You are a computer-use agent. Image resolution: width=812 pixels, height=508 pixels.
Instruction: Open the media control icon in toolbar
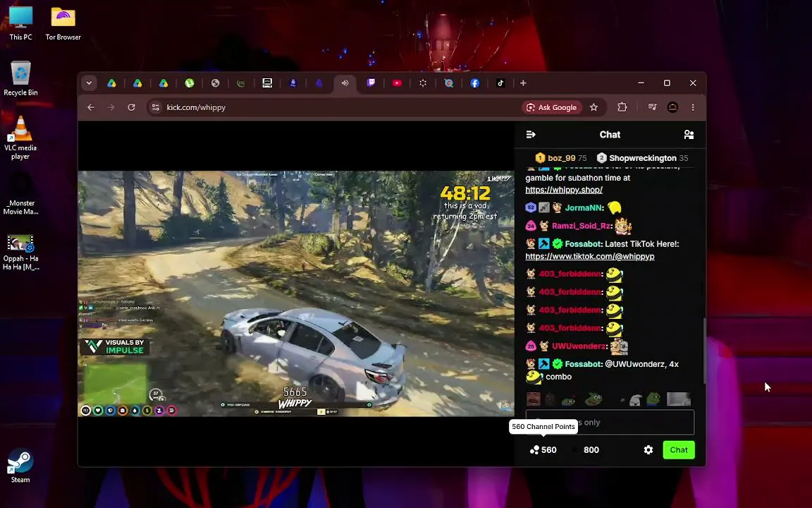(x=653, y=107)
